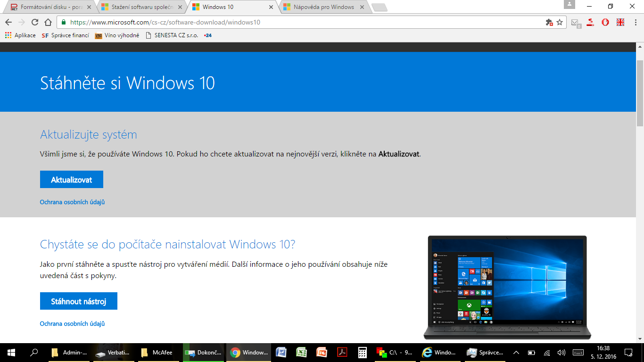This screenshot has width=644, height=362.
Task: Open the Víno výhodné bookmark
Action: [117, 35]
